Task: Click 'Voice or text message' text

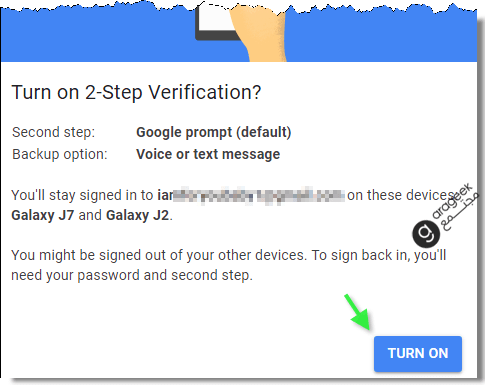Action: click(x=208, y=154)
